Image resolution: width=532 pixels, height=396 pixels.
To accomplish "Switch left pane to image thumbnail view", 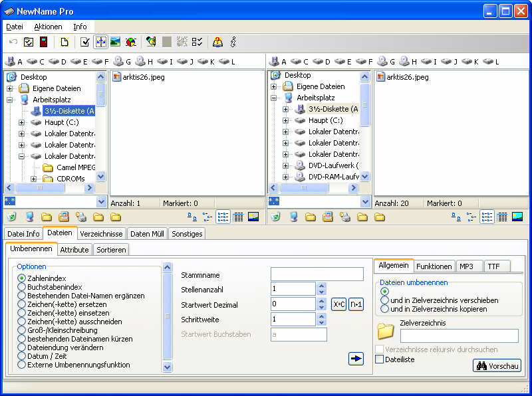I will pyautogui.click(x=253, y=217).
